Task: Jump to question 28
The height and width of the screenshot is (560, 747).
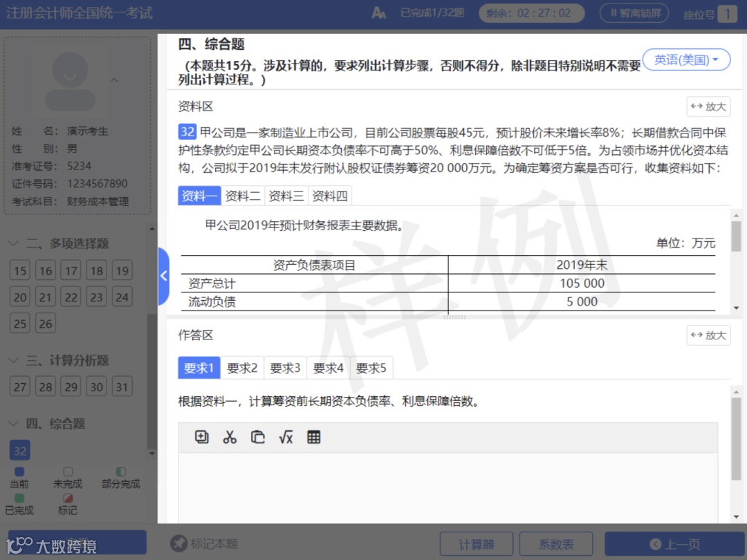Action: [x=45, y=386]
